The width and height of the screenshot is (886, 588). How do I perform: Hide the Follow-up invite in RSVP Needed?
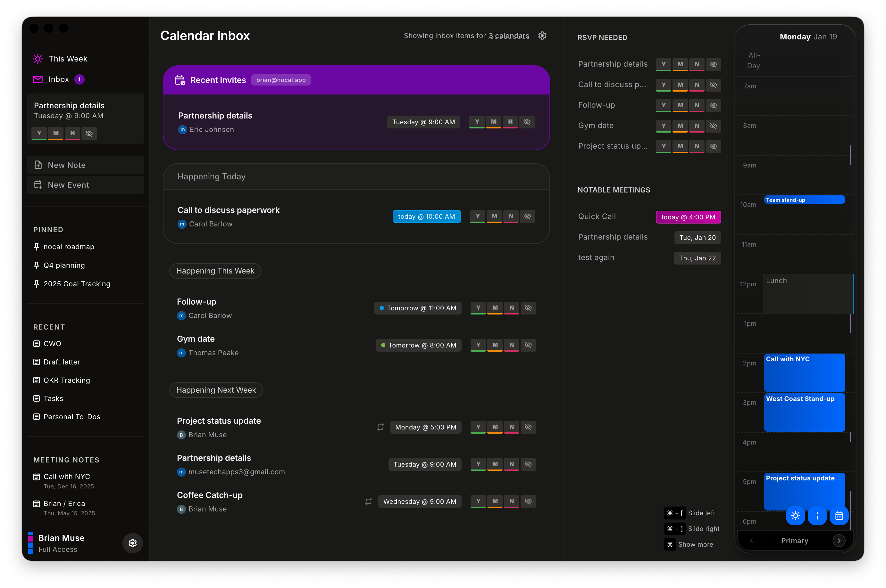click(713, 105)
